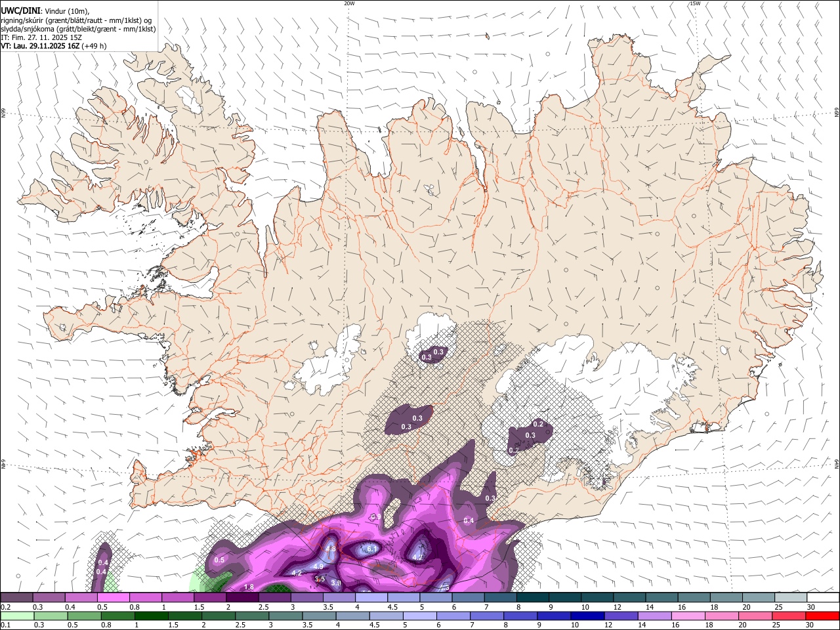
Task: Pick the bright red 30+ swatch, lower legend
Action: coord(823,616)
